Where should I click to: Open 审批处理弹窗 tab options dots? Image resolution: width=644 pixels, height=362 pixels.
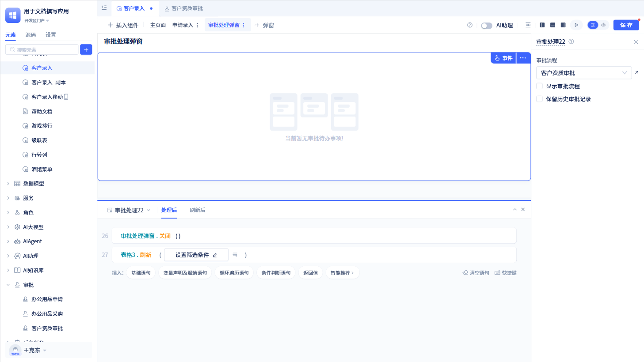244,25
